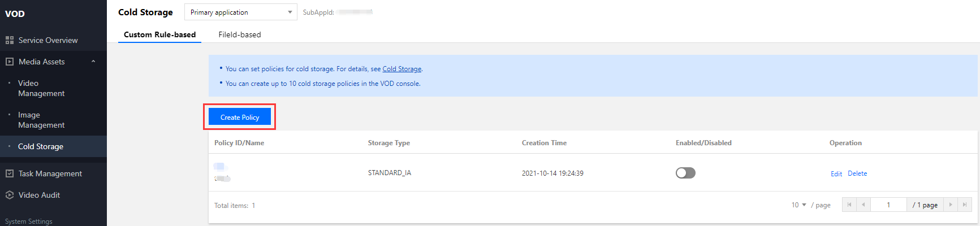Collapse the Media Assets menu chevron
980x226 pixels.
93,62
